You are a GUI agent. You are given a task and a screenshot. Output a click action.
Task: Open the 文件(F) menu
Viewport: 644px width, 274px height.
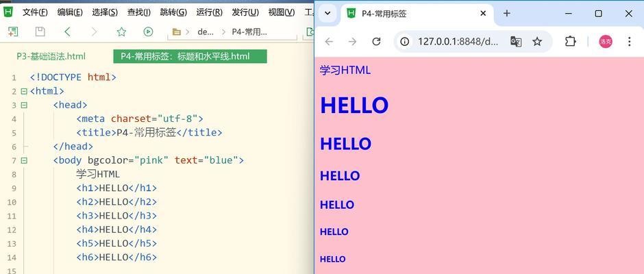(x=35, y=12)
